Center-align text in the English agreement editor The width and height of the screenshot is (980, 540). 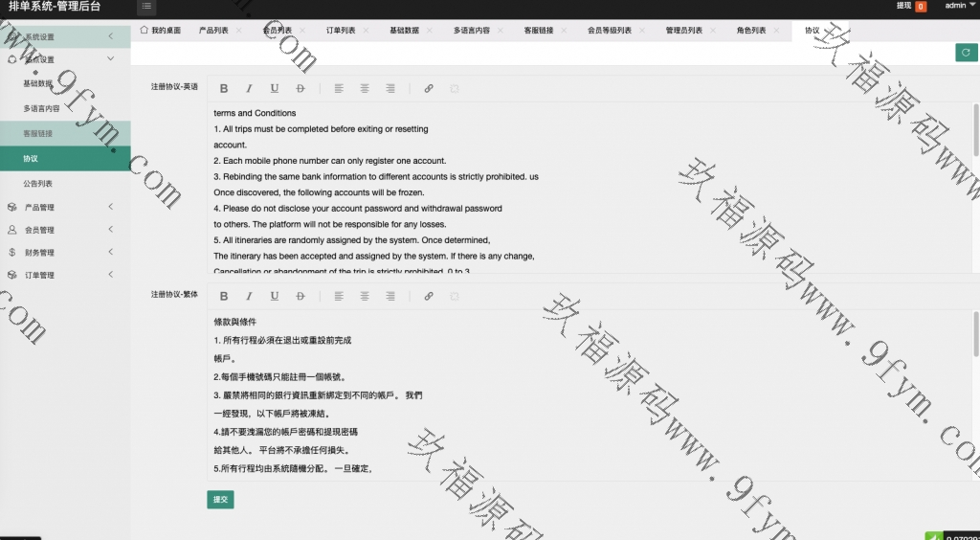coord(365,88)
